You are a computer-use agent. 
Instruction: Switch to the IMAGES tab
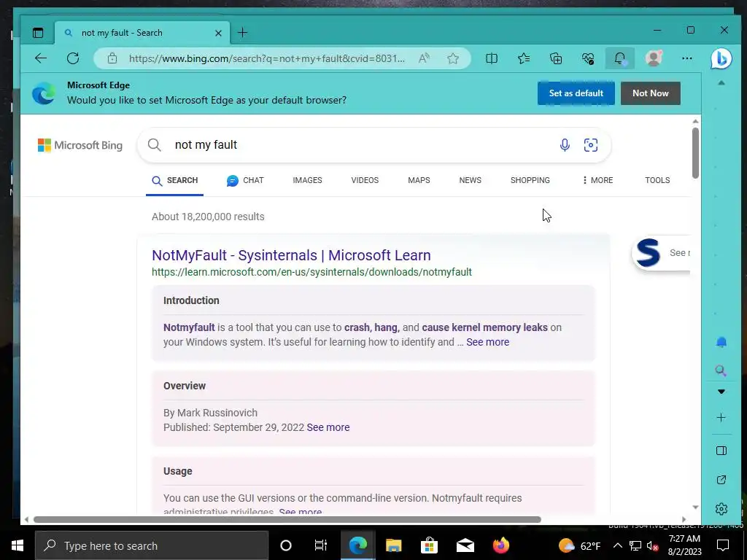point(307,181)
